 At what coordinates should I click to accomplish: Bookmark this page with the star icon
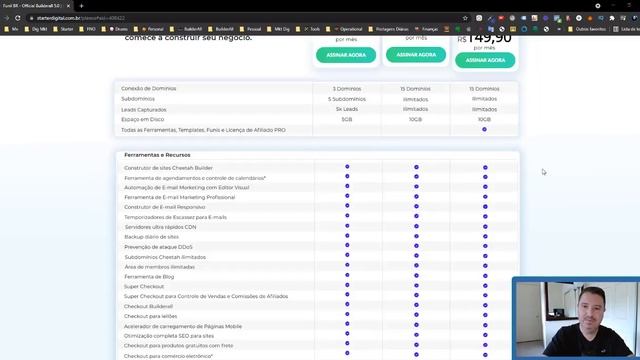click(x=465, y=18)
